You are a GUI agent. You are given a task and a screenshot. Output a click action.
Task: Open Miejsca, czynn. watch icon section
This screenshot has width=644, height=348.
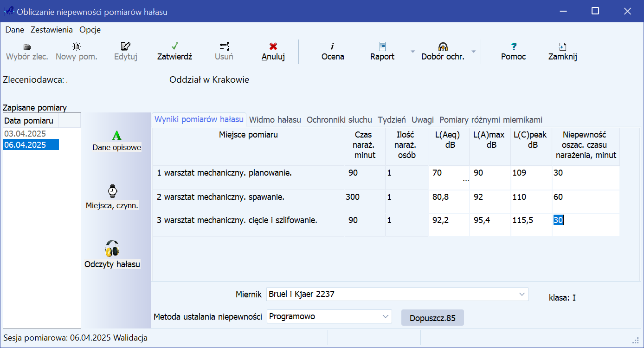112,198
